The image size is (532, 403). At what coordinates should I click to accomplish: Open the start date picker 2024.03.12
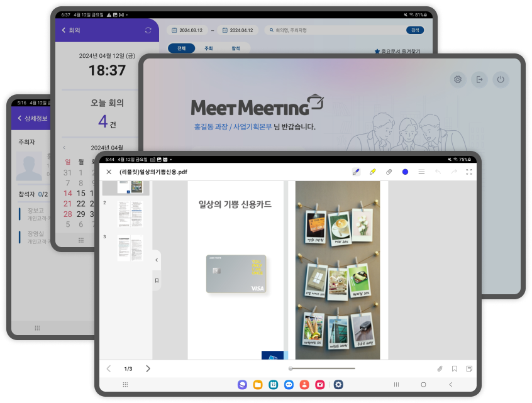click(x=187, y=30)
